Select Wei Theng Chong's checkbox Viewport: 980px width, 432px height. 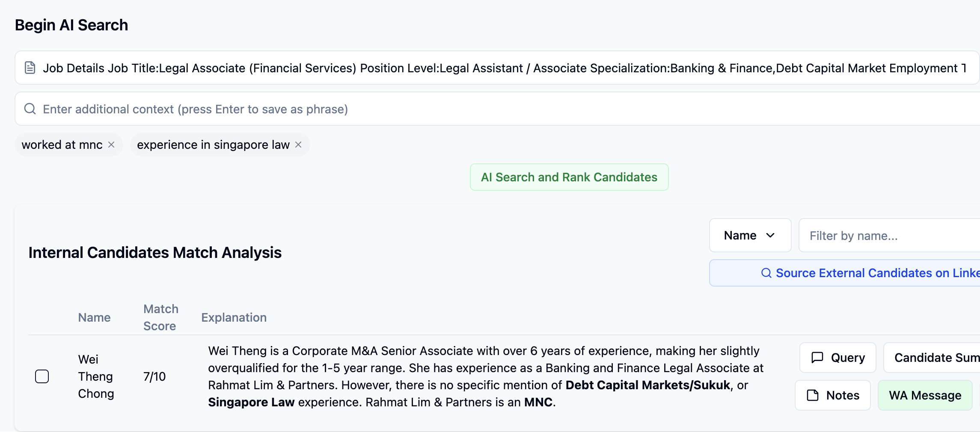[x=42, y=376]
